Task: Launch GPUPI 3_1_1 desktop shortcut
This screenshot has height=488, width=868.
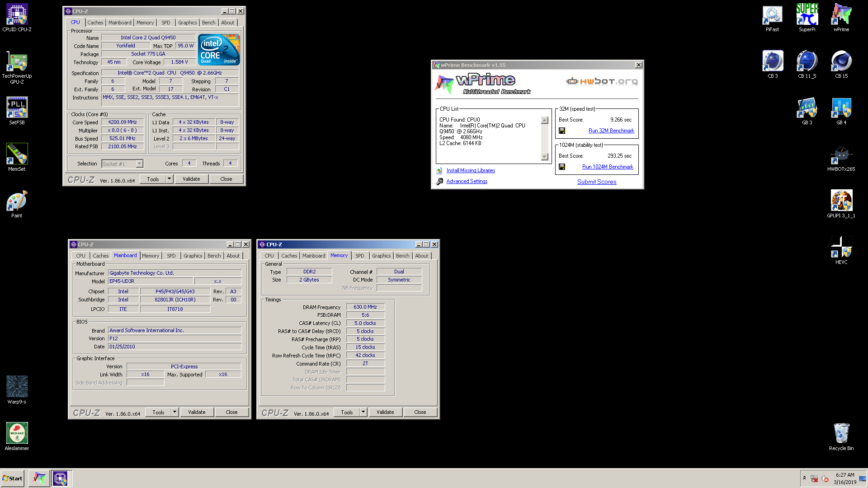Action: tap(841, 204)
